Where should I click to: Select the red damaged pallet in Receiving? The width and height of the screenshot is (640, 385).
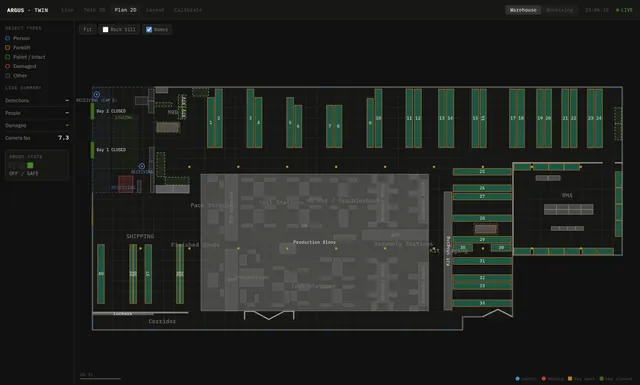coord(126,183)
